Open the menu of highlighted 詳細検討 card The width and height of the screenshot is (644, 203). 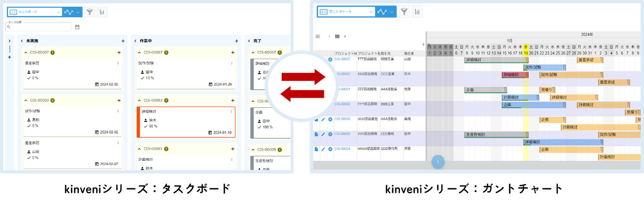coord(231,111)
